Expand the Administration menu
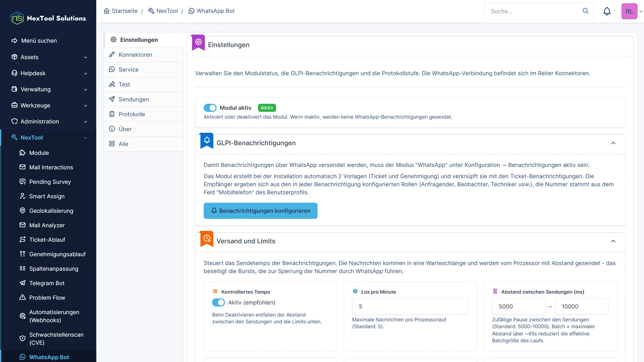Image resolution: width=644 pixels, height=362 pixels. pyautogui.click(x=48, y=121)
